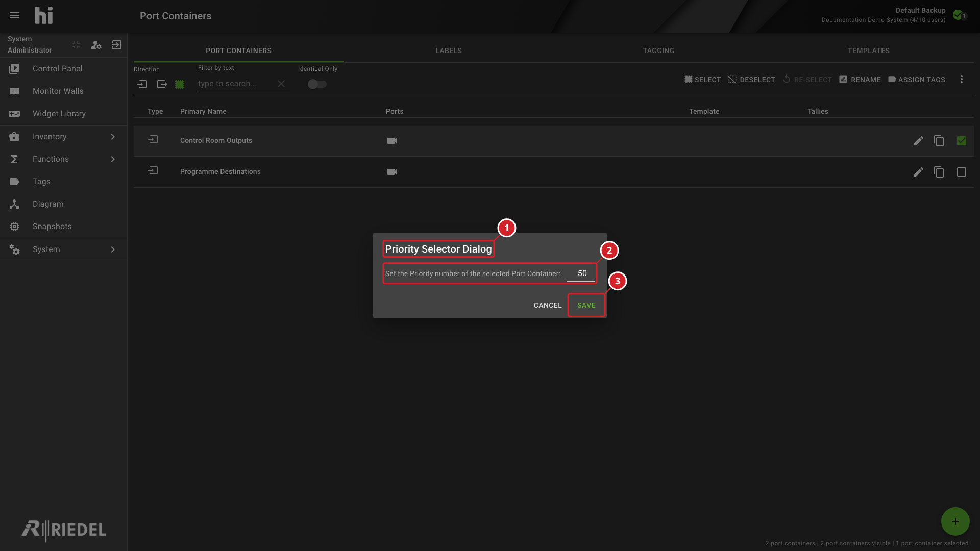Filter by input direction icon
The image size is (980, 551).
(142, 84)
